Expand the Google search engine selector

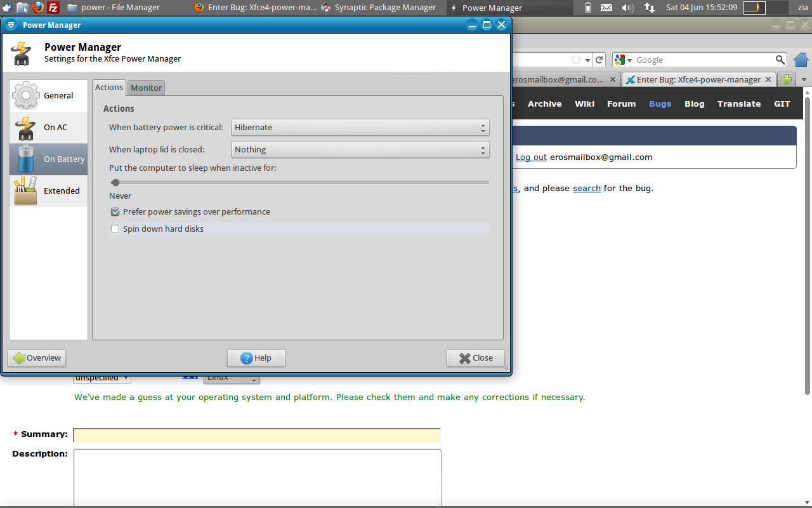coord(623,60)
